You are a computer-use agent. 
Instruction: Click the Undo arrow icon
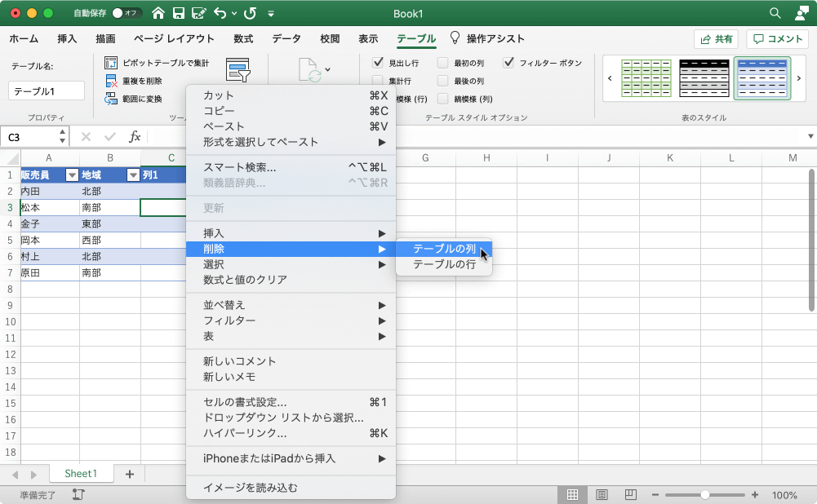point(220,13)
